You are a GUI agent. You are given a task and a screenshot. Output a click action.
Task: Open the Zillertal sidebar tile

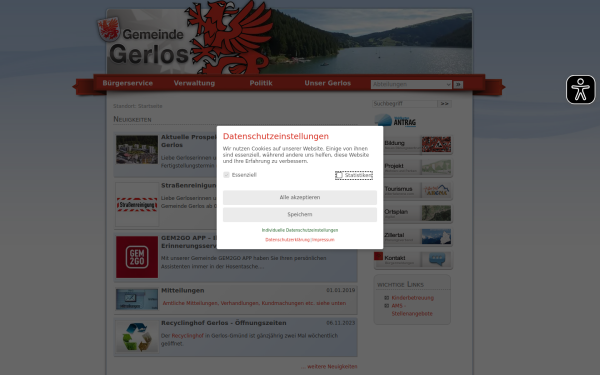click(413, 237)
